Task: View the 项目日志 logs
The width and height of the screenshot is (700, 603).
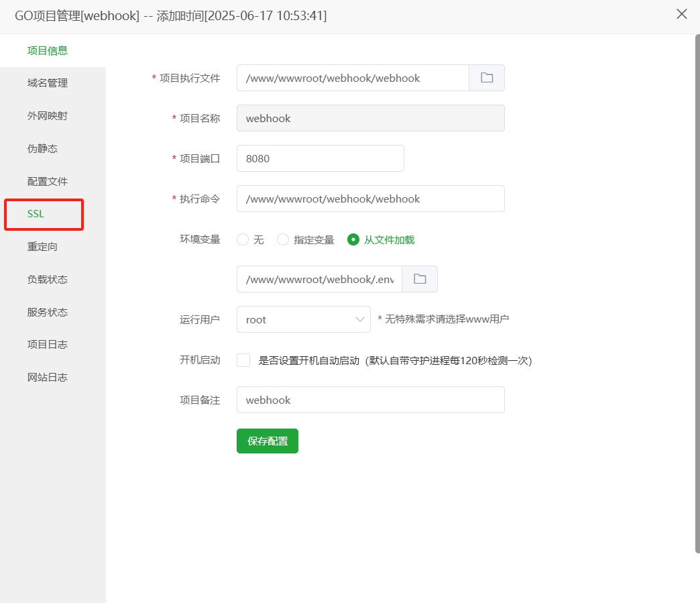Action: coord(47,344)
